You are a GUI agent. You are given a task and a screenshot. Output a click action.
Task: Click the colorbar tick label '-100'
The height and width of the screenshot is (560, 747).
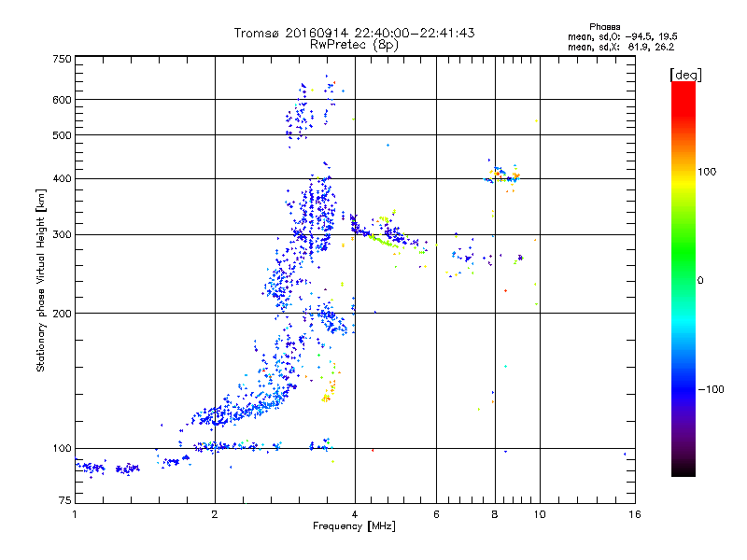pos(712,389)
